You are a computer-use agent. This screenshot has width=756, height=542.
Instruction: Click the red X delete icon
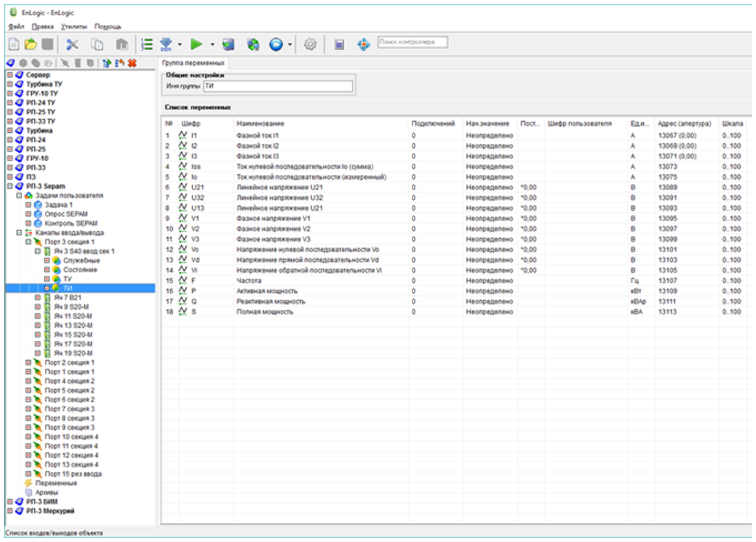pyautogui.click(x=132, y=63)
